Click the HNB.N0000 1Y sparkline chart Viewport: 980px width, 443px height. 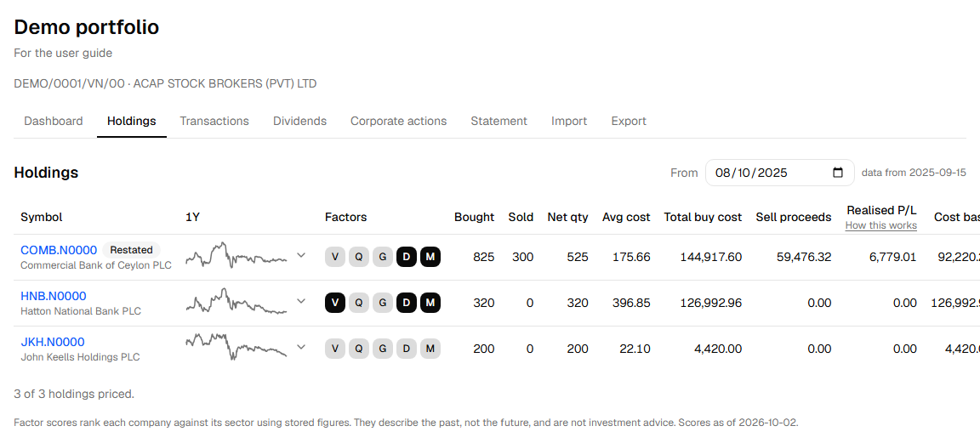pyautogui.click(x=236, y=302)
